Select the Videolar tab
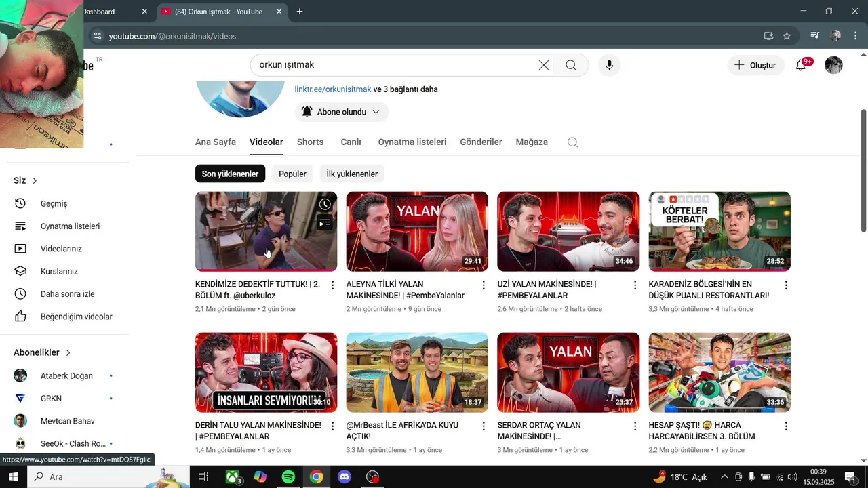This screenshot has width=868, height=488. [x=267, y=142]
